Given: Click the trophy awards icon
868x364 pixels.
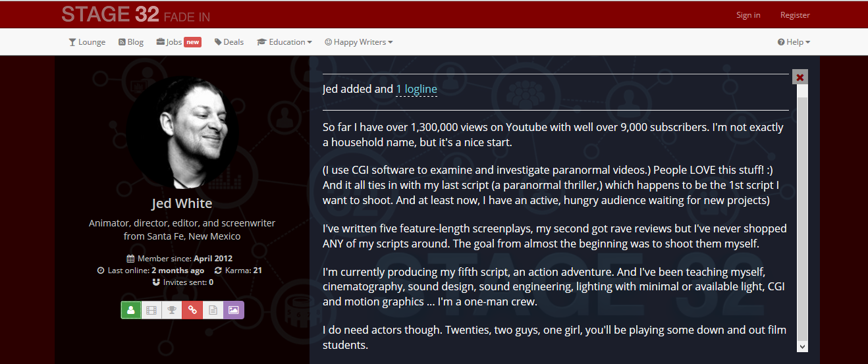Looking at the screenshot, I should pos(172,310).
